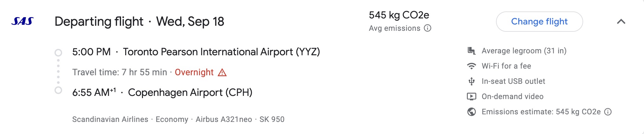Click the red Overnight label

click(194, 72)
